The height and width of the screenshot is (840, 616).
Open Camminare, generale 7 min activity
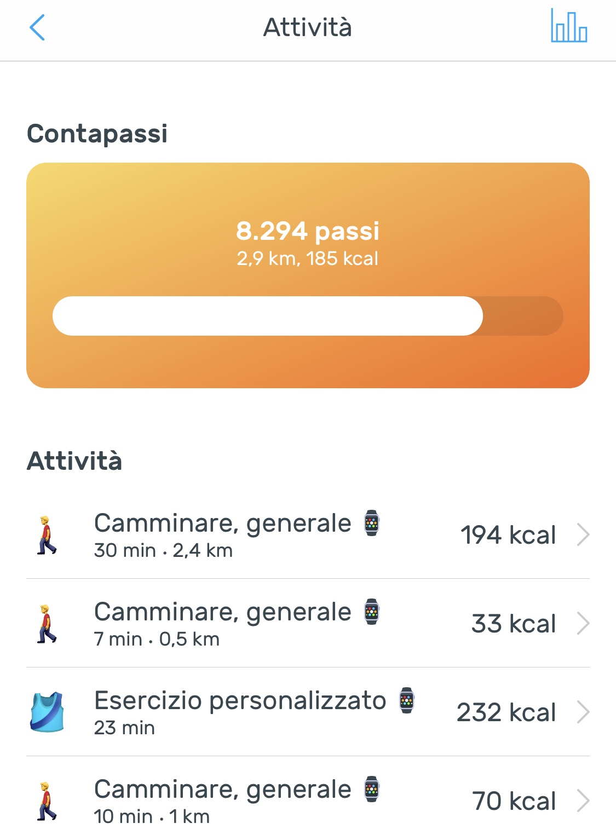pos(308,623)
